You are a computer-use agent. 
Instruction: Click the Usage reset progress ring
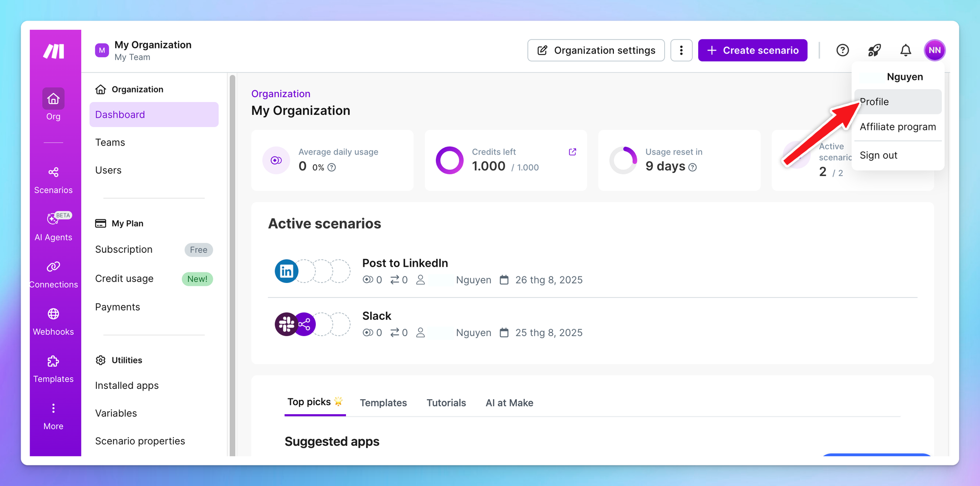pos(624,160)
